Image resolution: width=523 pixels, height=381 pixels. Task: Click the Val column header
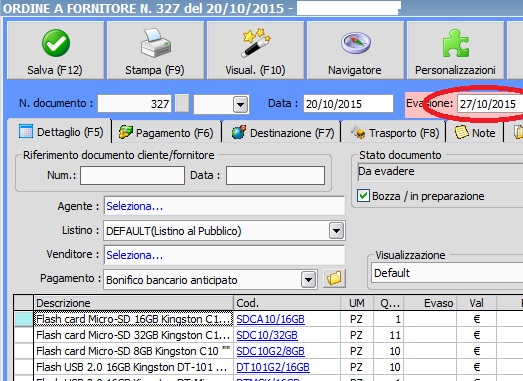pos(476,303)
